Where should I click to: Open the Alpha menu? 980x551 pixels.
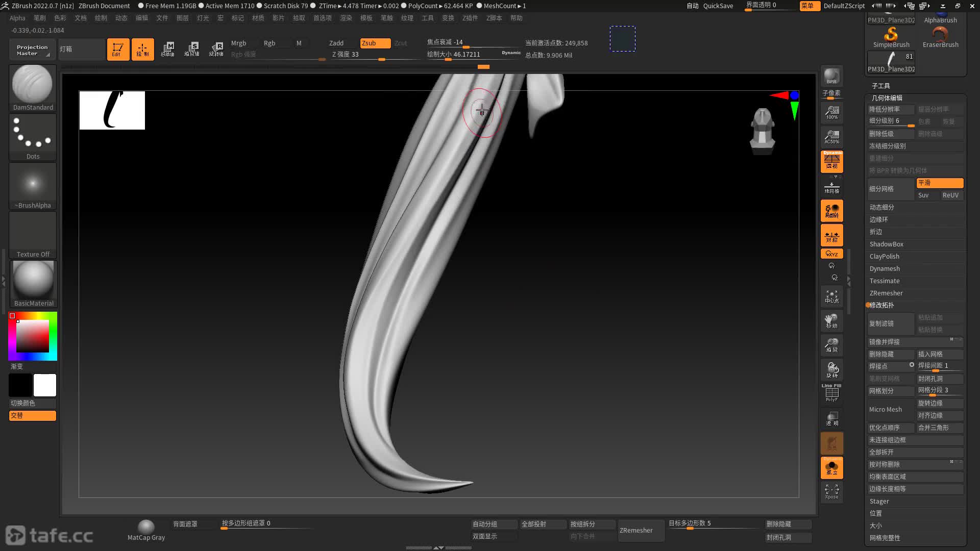[x=17, y=18]
